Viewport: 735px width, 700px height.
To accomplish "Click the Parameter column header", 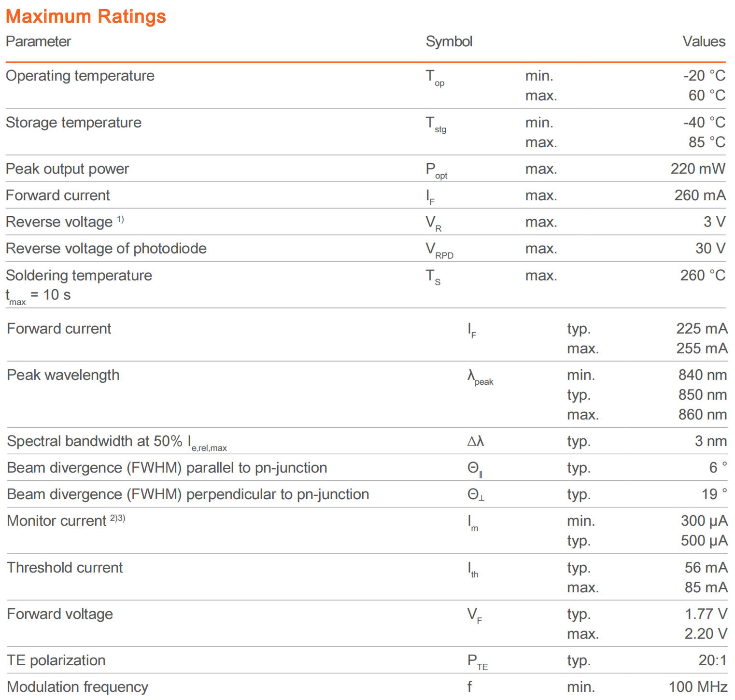I will (x=38, y=42).
